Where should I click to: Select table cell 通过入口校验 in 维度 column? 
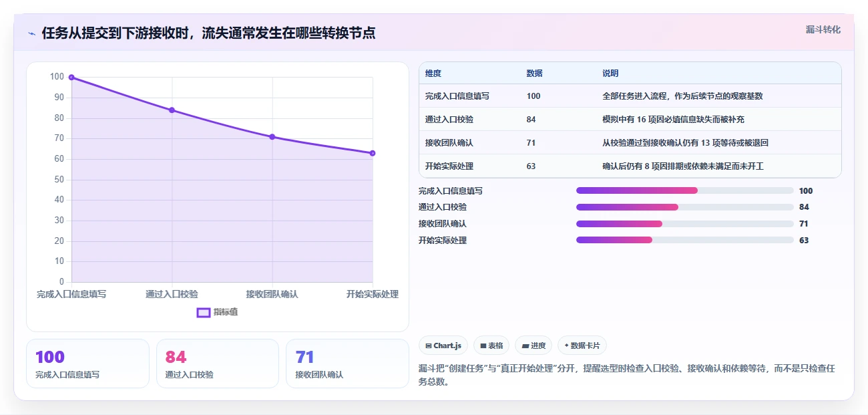coord(449,120)
